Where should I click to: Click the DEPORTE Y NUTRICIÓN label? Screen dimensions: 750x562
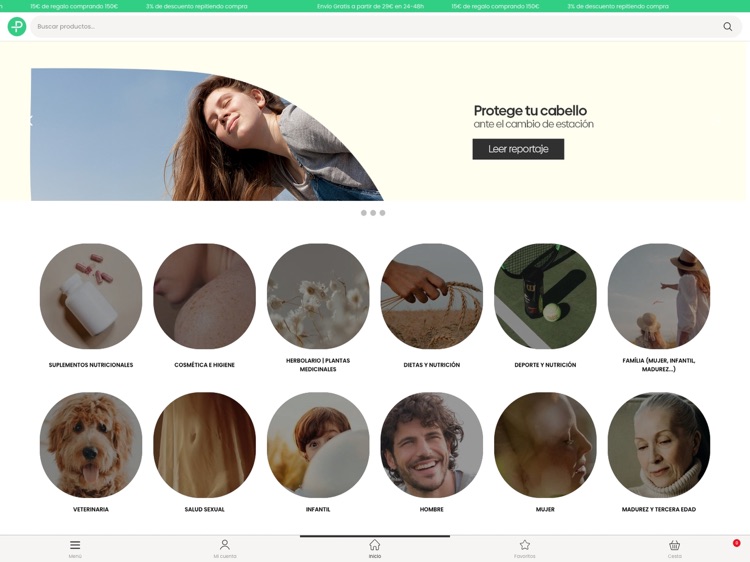[545, 365]
